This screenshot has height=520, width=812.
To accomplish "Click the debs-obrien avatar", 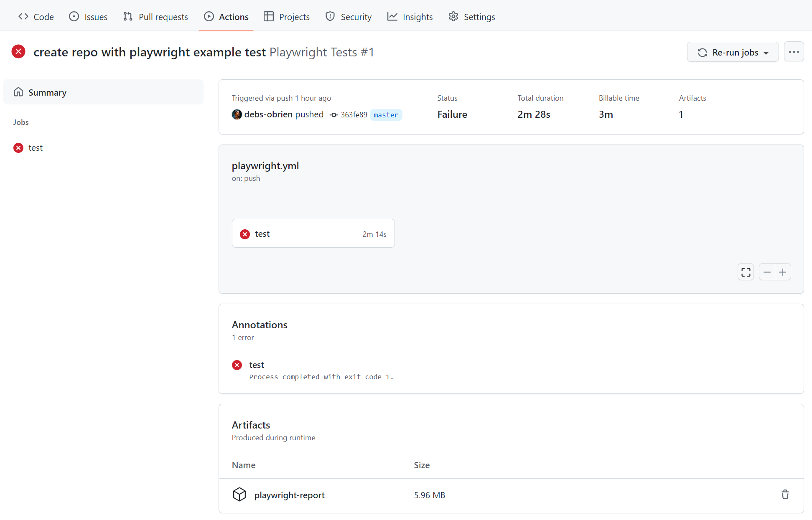I will click(x=237, y=114).
